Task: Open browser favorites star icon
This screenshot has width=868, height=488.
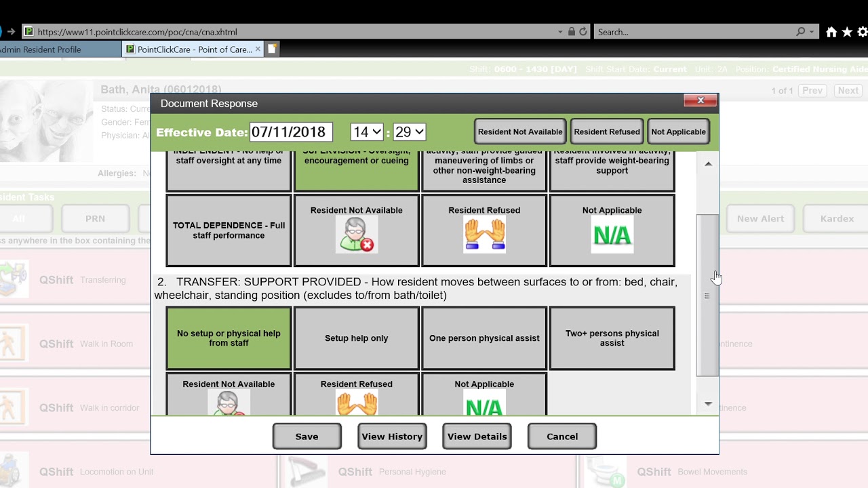Action: coord(847,32)
